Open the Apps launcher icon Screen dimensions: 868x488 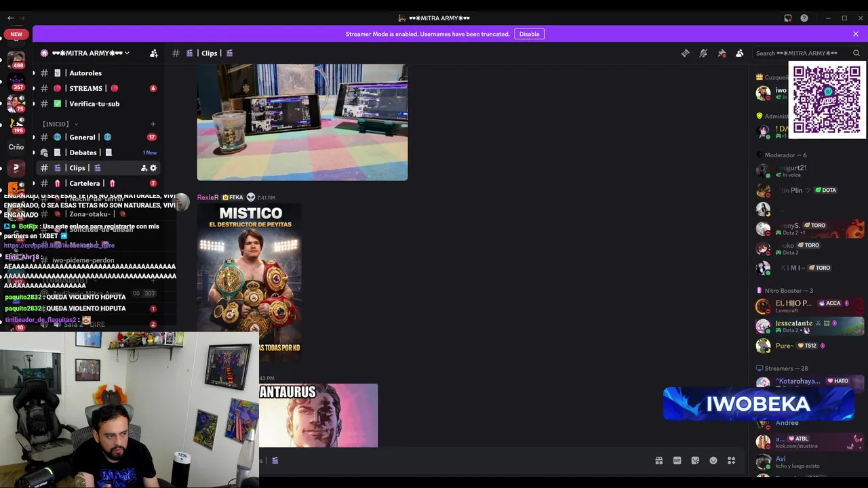click(x=732, y=460)
